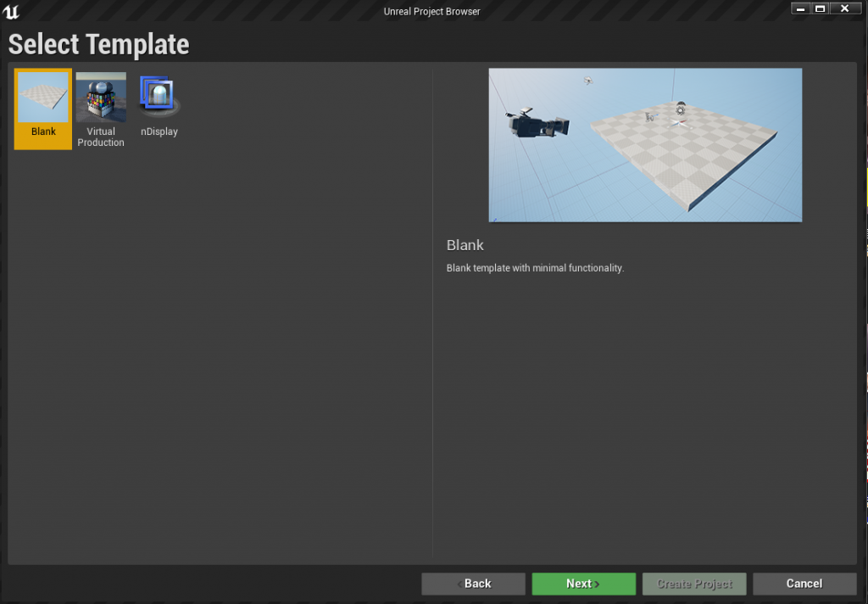Screen dimensions: 868x604
Task: Click 'Blank template with minimal functionality.' text
Action: [x=535, y=268]
